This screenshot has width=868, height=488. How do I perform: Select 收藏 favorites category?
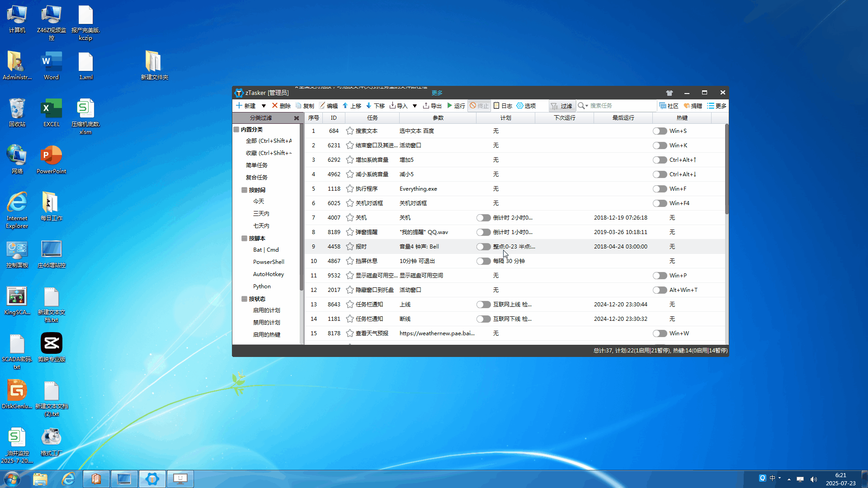[269, 153]
